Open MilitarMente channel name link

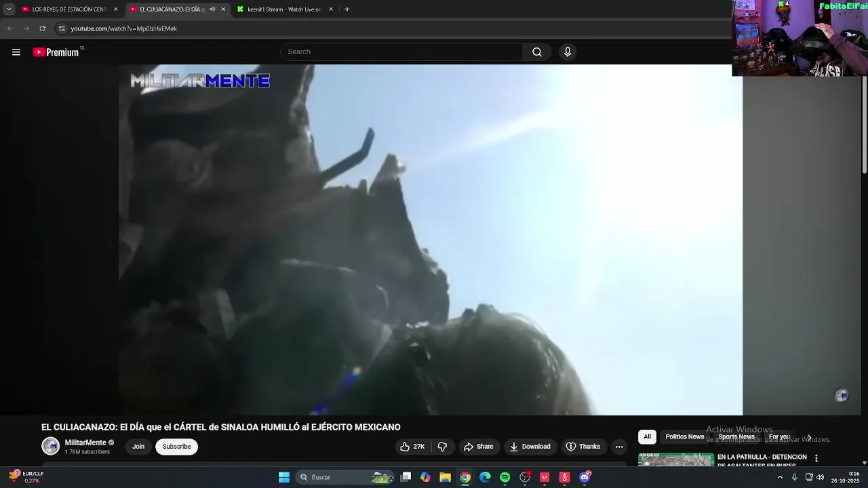pyautogui.click(x=85, y=443)
